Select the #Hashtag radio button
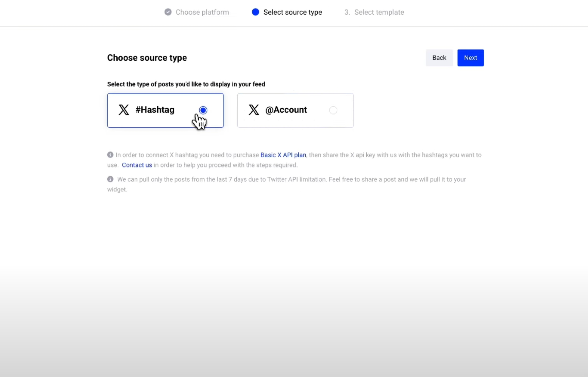The width and height of the screenshot is (588, 377). pyautogui.click(x=203, y=110)
